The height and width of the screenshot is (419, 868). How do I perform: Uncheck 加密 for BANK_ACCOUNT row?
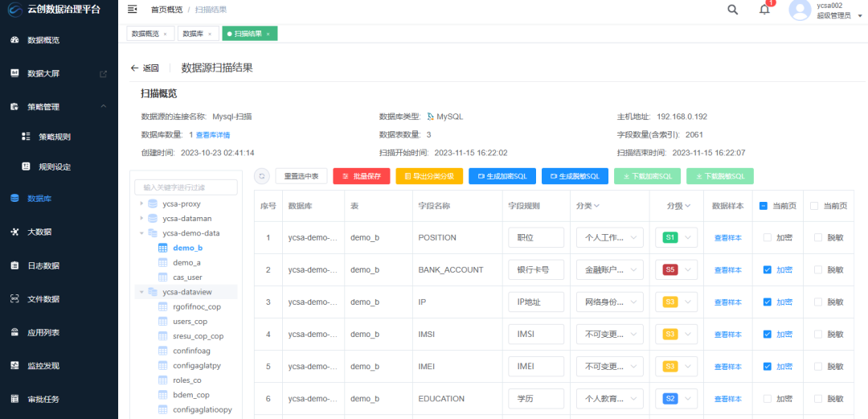[x=768, y=269]
